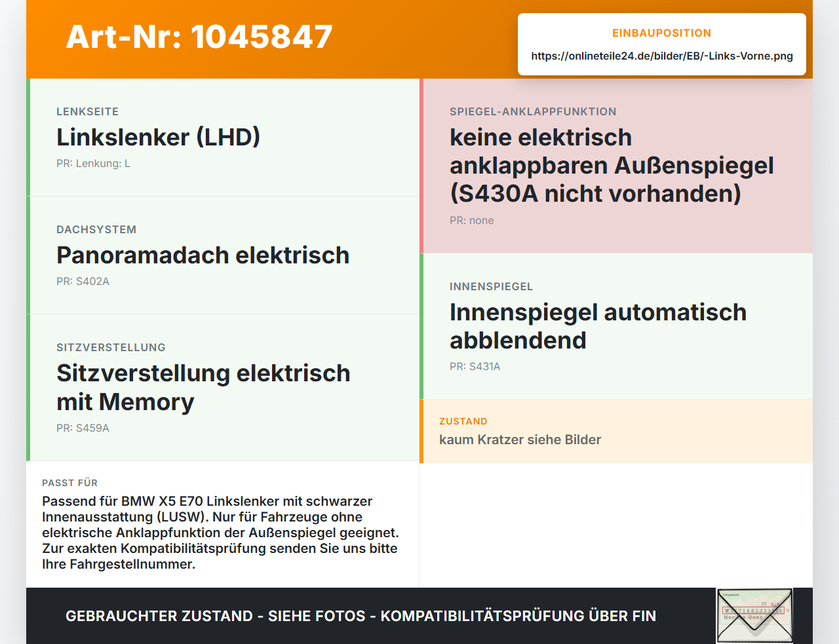
Task: Select the article number heading Art-Nr: 1045847
Action: pyautogui.click(x=199, y=37)
